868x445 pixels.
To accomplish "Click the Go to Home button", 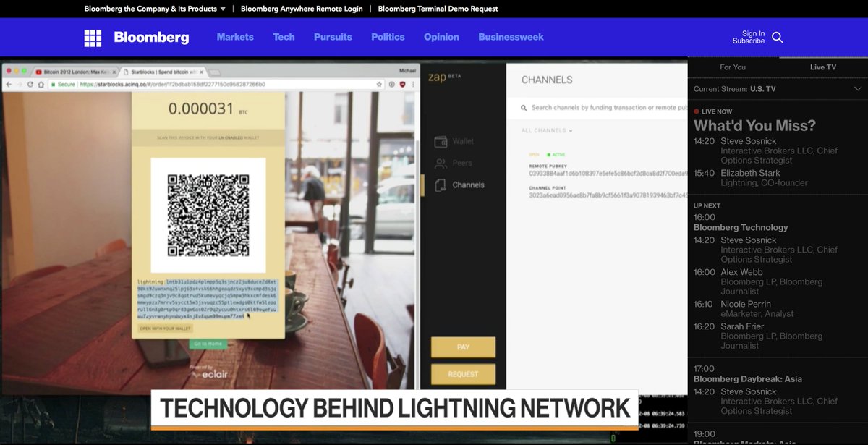I will (208, 344).
